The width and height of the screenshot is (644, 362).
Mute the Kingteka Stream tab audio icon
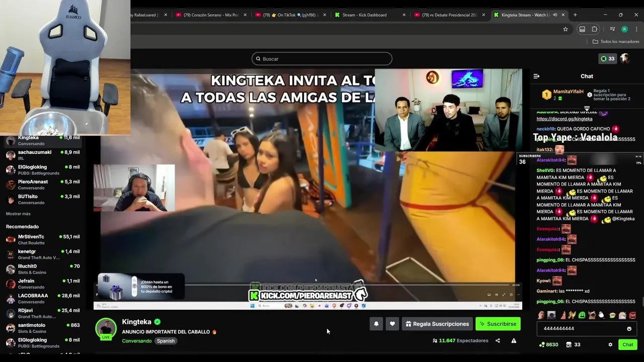555,15
